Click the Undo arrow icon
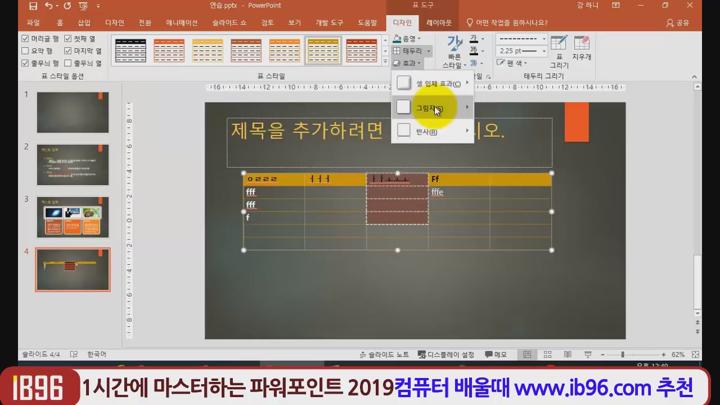Image resolution: width=720 pixels, height=405 pixels. 48,6
